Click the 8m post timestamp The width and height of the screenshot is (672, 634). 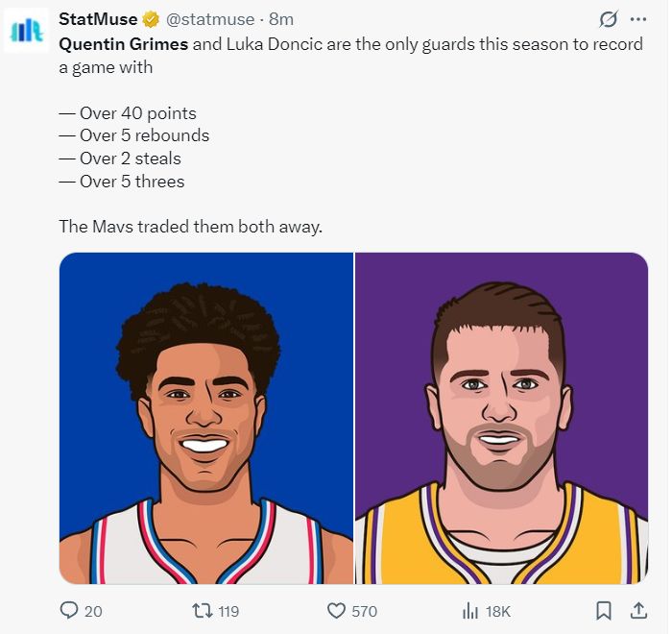pos(281,19)
